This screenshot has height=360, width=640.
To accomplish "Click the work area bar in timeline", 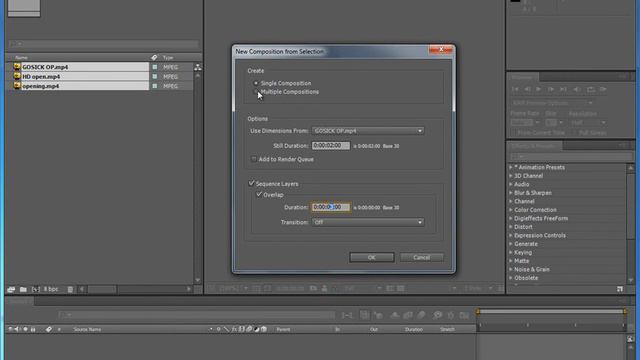I will click(x=551, y=311).
